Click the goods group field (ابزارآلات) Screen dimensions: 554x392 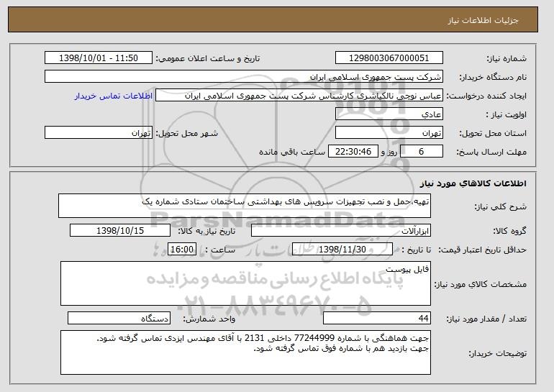(x=341, y=231)
